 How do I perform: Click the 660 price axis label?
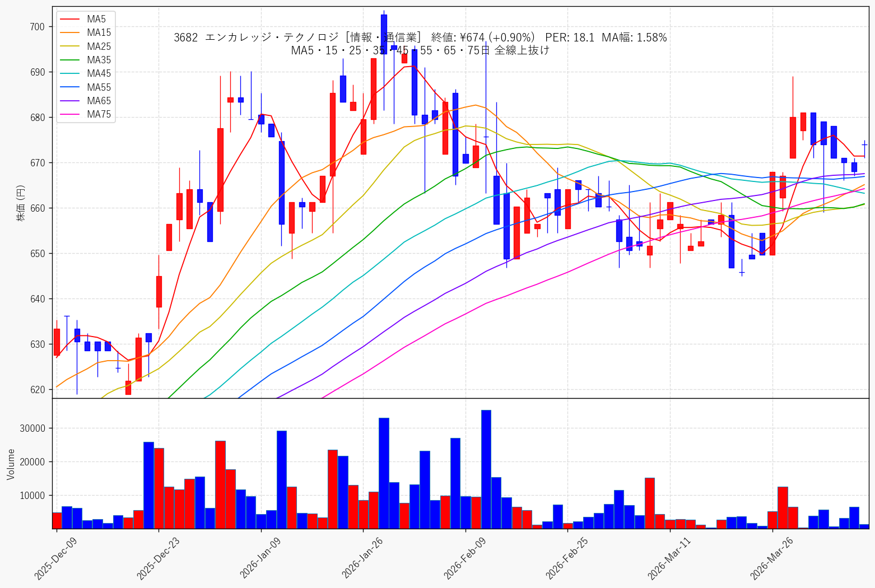click(36, 208)
